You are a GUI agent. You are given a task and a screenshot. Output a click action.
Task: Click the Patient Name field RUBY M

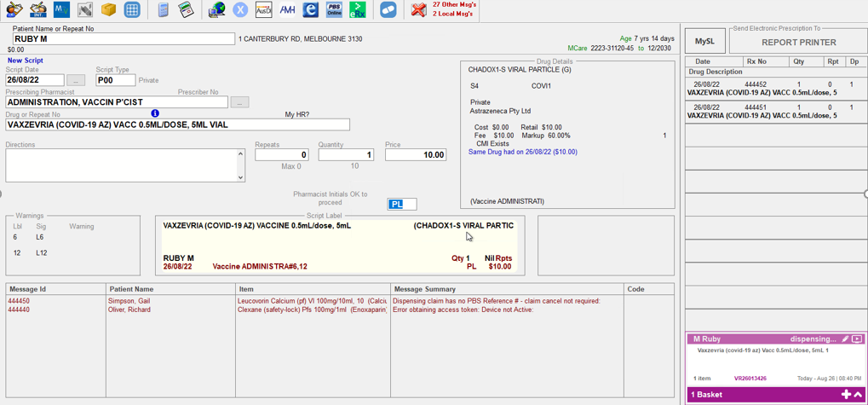(x=124, y=38)
